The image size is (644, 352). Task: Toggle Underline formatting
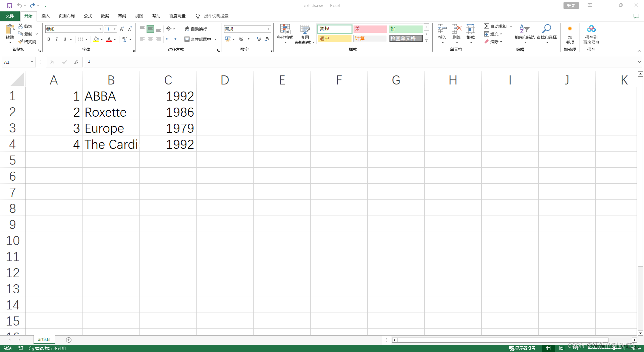point(65,39)
